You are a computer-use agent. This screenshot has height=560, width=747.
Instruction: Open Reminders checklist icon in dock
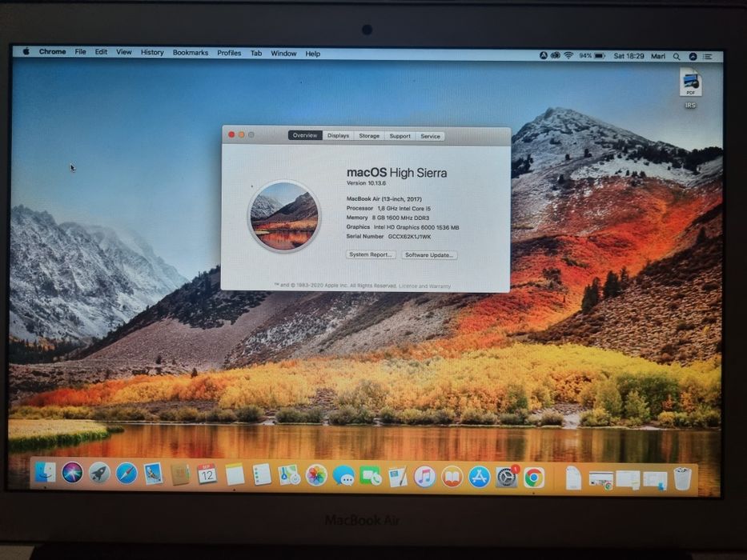(262, 475)
